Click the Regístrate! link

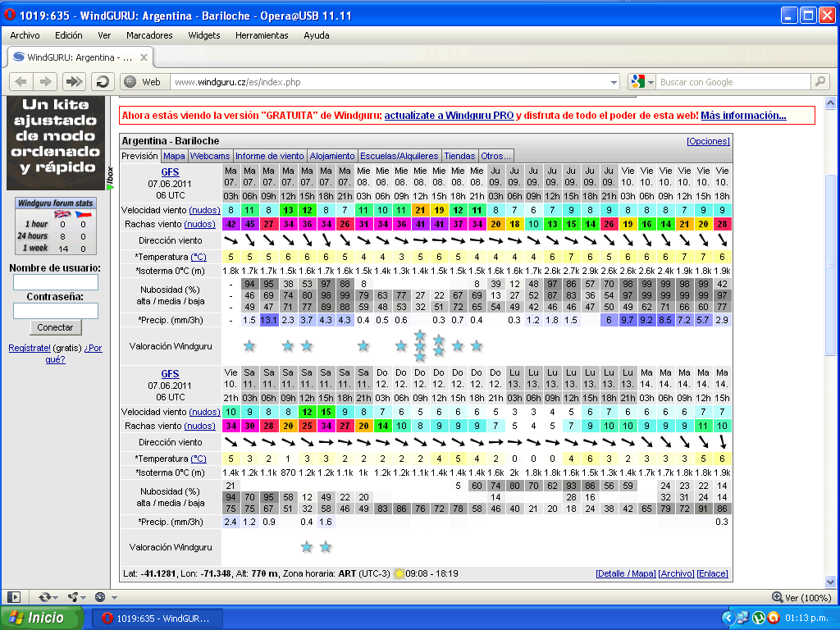(30, 348)
